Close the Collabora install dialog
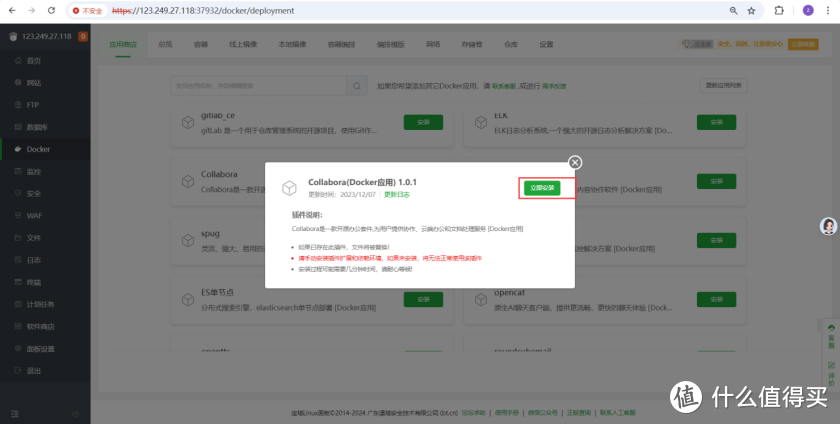The width and height of the screenshot is (840, 424). [575, 162]
